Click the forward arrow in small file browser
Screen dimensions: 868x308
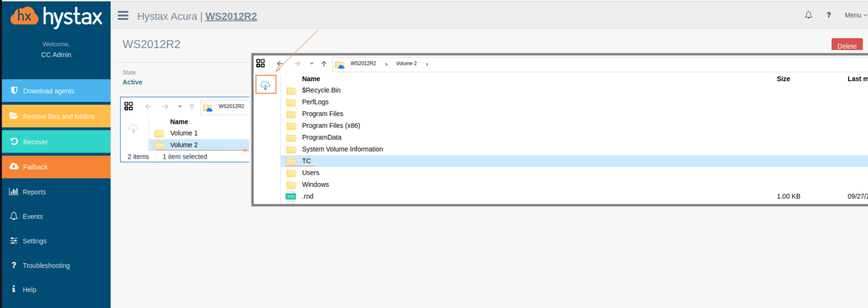(165, 107)
